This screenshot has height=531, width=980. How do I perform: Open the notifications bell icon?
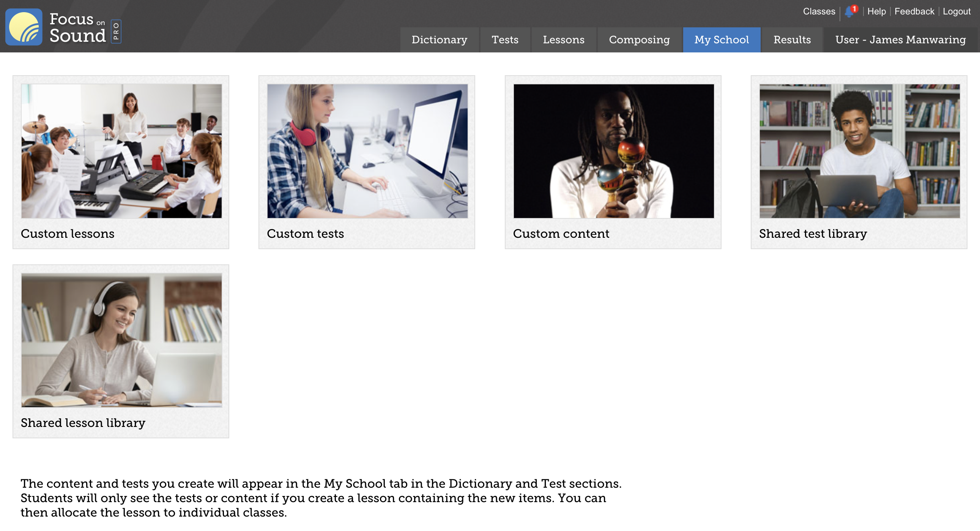point(849,12)
